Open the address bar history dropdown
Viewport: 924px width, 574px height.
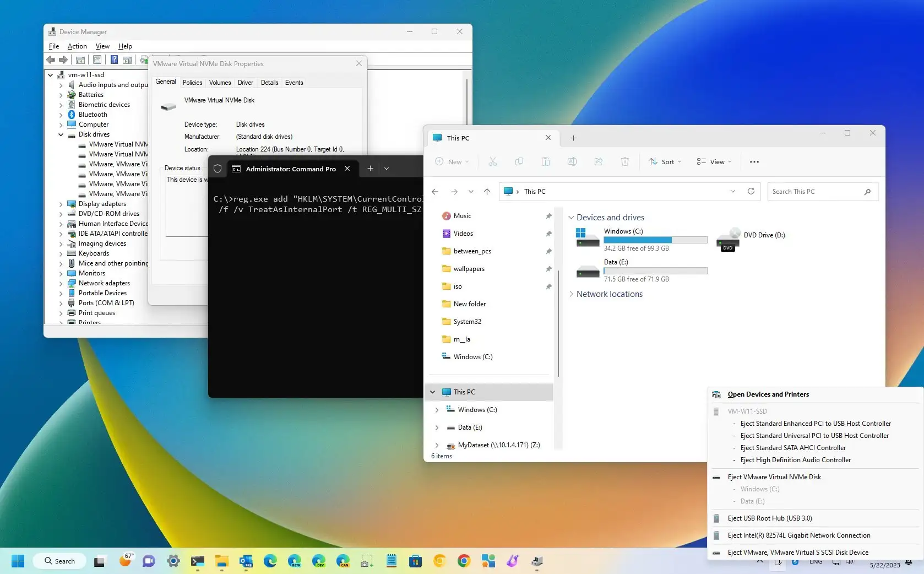732,191
